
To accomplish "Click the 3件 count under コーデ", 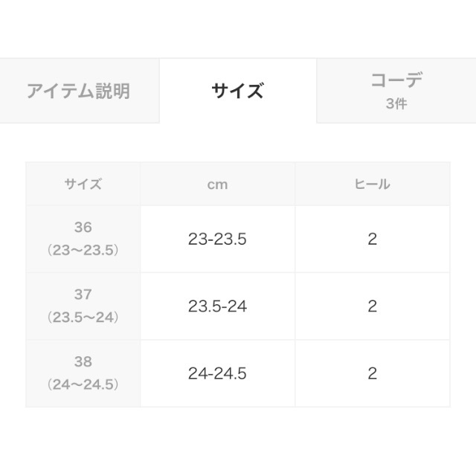I will click(x=396, y=103).
